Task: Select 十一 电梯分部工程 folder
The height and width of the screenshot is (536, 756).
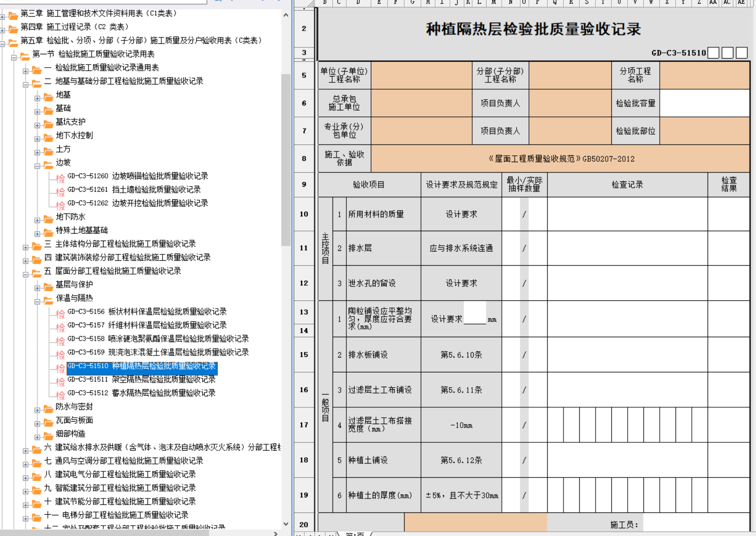Action: coord(116,515)
